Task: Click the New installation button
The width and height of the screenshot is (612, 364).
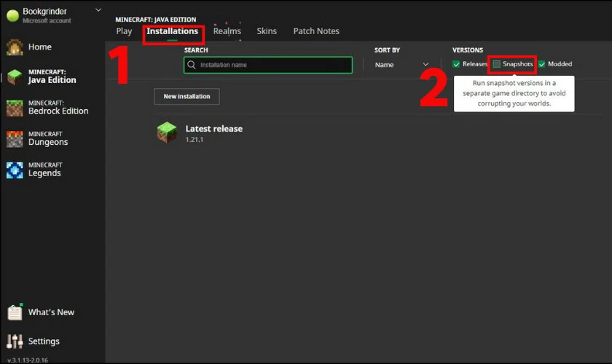Action: click(187, 96)
